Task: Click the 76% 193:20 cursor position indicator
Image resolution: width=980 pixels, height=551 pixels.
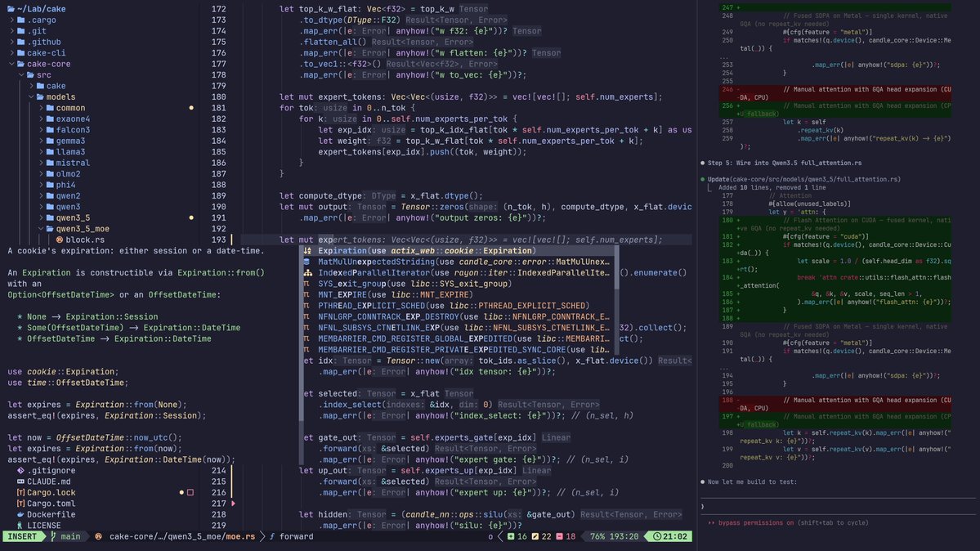Action: click(x=615, y=536)
